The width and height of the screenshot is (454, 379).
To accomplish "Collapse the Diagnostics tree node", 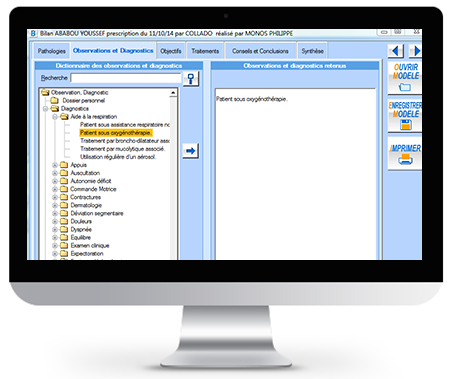I will 46,109.
